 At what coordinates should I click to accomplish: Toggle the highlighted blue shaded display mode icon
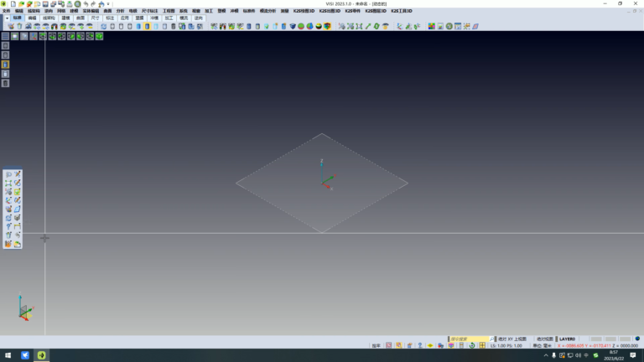[147, 26]
